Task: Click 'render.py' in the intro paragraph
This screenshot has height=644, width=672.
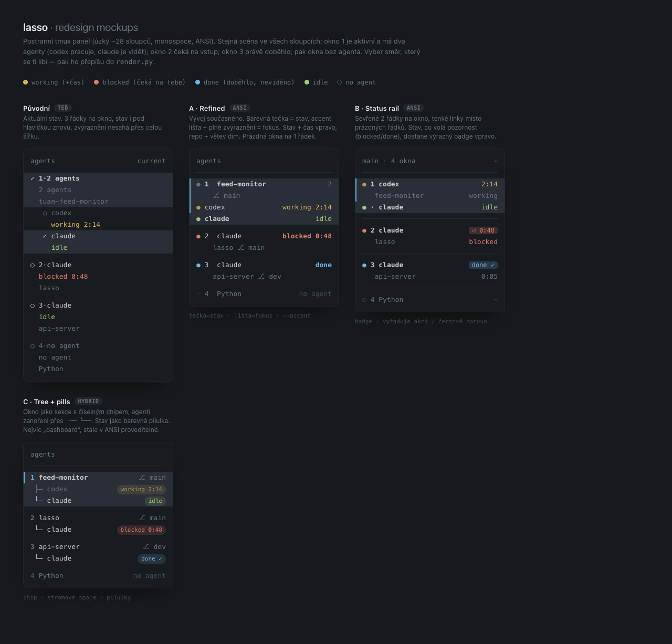Action: tap(134, 62)
